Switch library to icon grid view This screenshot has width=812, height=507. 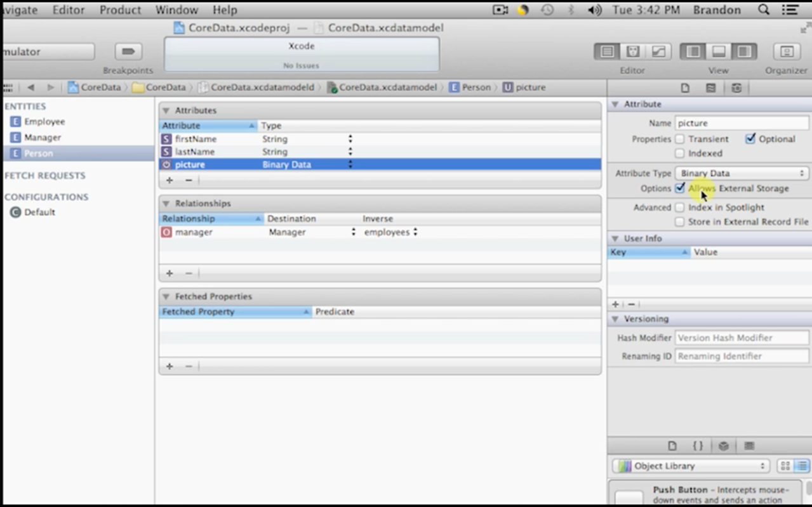tap(785, 466)
